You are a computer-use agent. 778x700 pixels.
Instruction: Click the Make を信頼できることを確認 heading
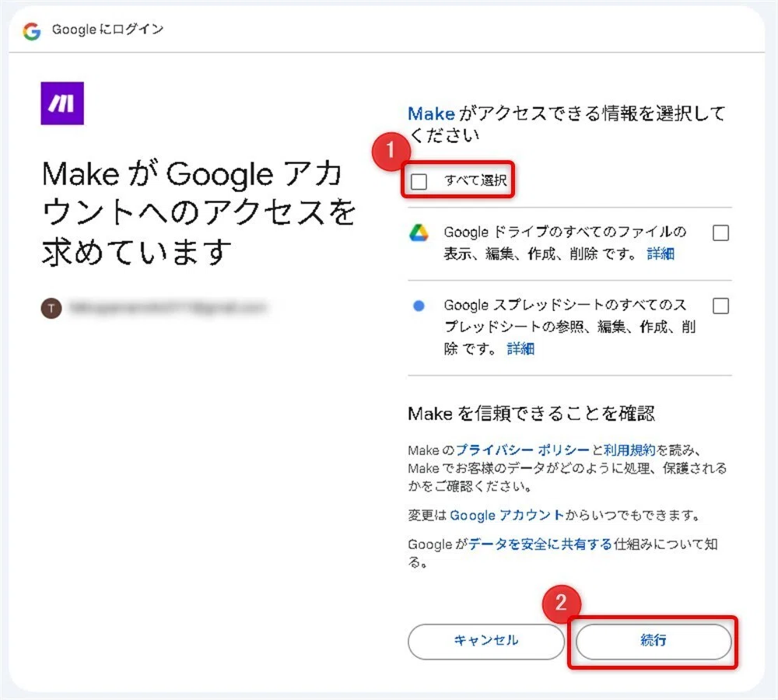point(531,413)
